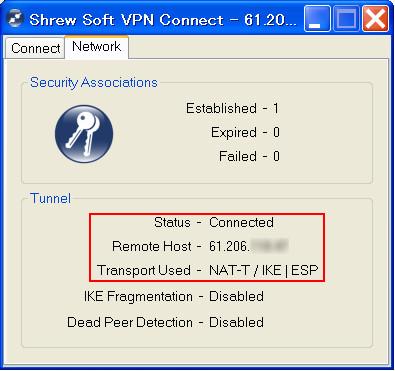Click the Failed count line

pyautogui.click(x=249, y=156)
